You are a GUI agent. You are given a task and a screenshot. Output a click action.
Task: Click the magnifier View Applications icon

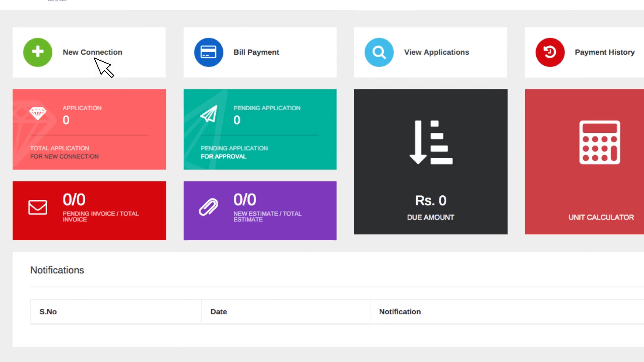pyautogui.click(x=379, y=52)
